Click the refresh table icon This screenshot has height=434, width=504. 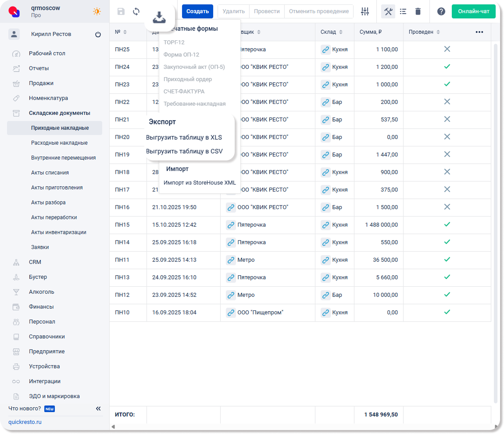pyautogui.click(x=136, y=12)
